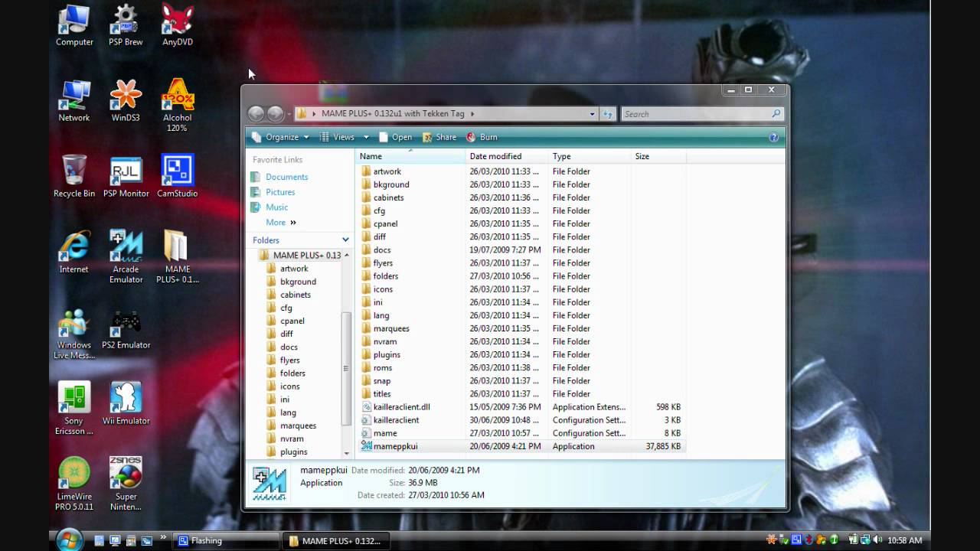Click the volume tray icon
The width and height of the screenshot is (980, 551).
tap(877, 540)
